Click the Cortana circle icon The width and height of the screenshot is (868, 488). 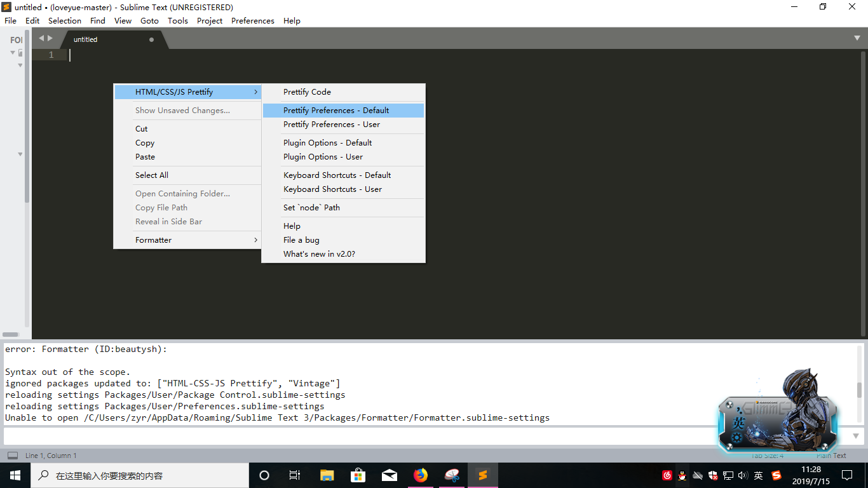[x=264, y=475]
